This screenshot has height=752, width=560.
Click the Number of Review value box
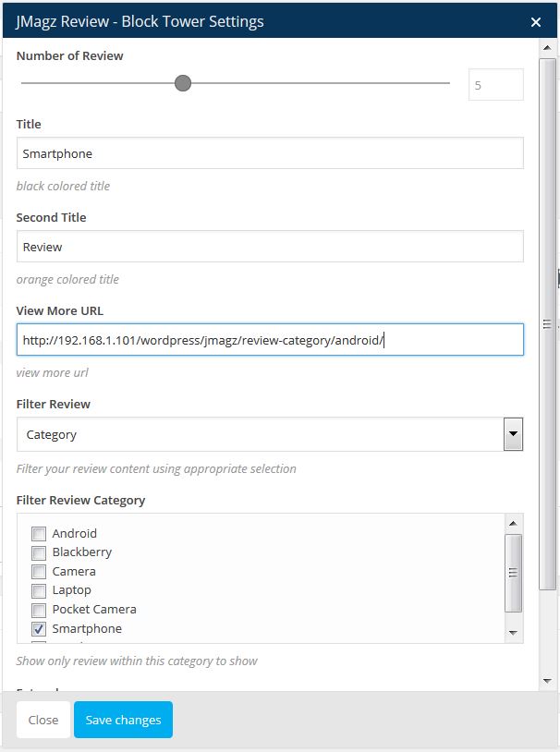pyautogui.click(x=495, y=85)
